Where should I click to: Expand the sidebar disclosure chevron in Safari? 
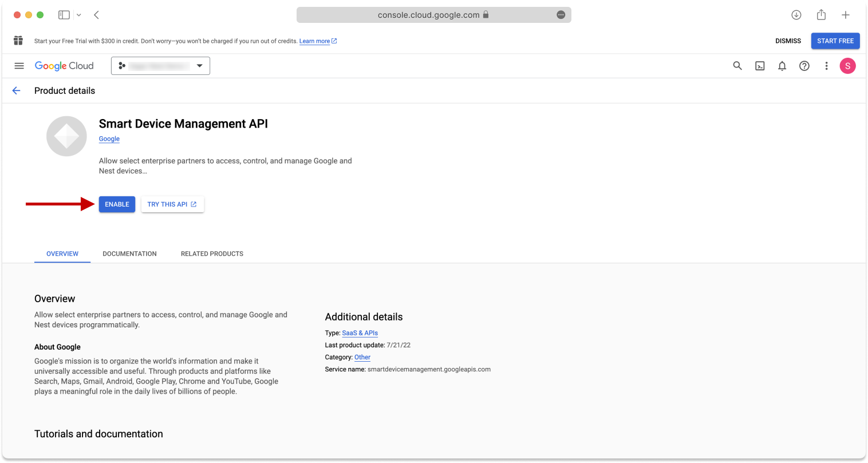pyautogui.click(x=79, y=14)
